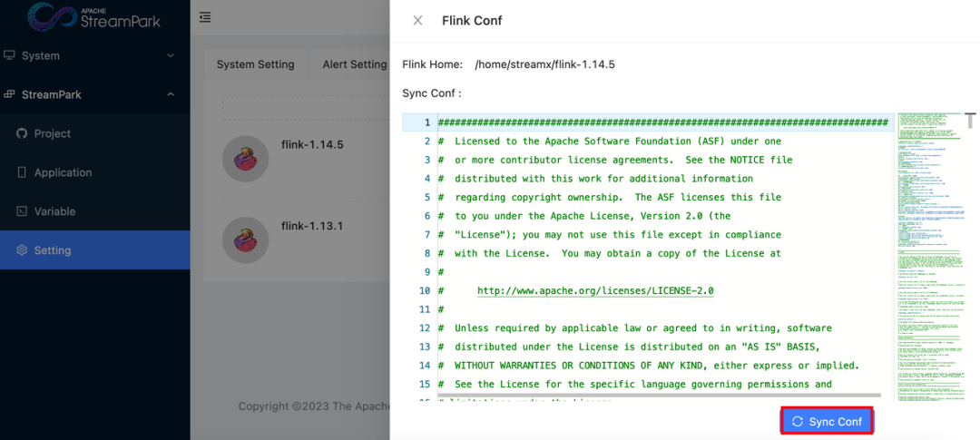Click the mobile icon beside Application
980x440 pixels.
click(22, 172)
